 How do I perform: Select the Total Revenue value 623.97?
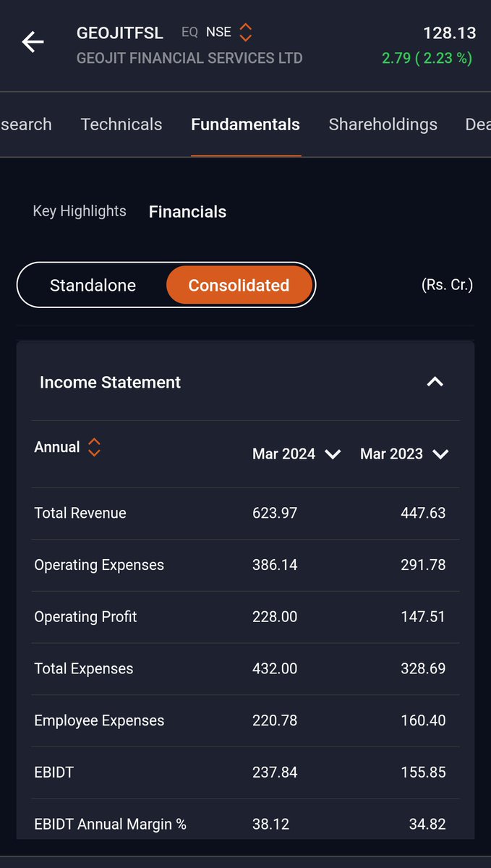click(275, 513)
